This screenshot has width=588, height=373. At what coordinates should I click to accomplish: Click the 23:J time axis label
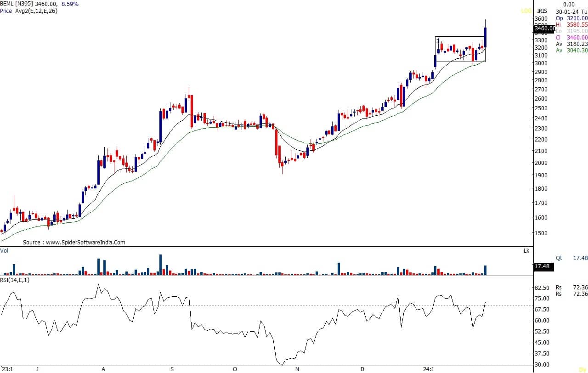point(7,369)
